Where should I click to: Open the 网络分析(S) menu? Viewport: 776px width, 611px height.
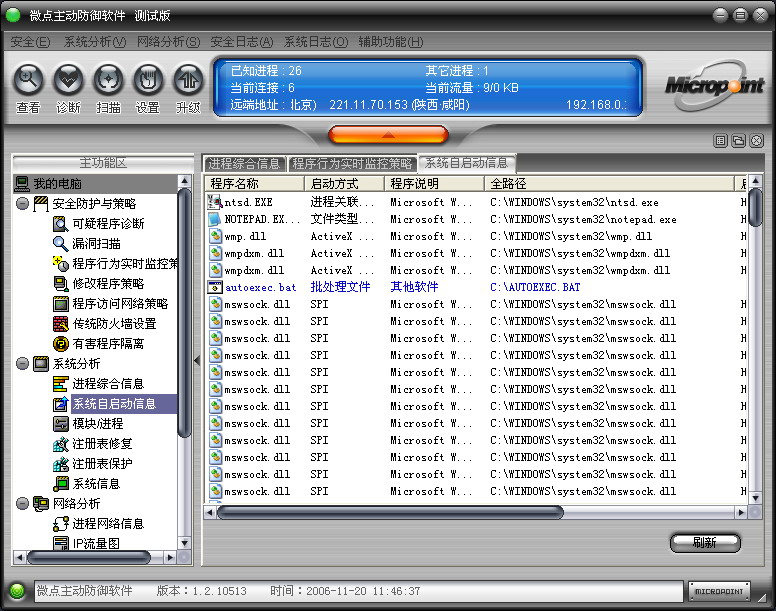click(168, 42)
